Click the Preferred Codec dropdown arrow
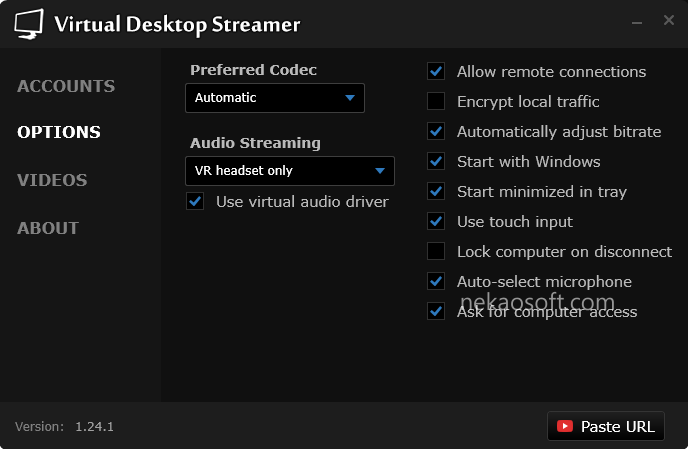688x449 pixels. click(350, 98)
